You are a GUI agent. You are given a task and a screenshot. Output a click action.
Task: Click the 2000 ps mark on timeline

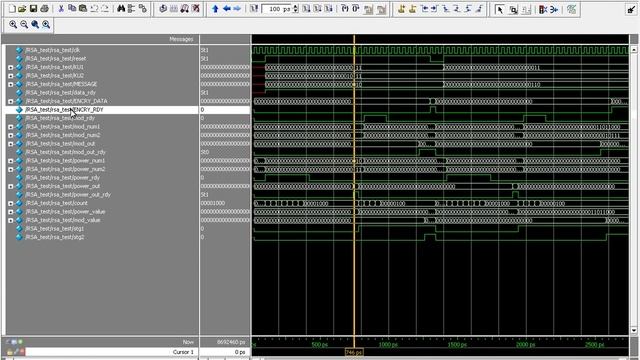(525, 345)
